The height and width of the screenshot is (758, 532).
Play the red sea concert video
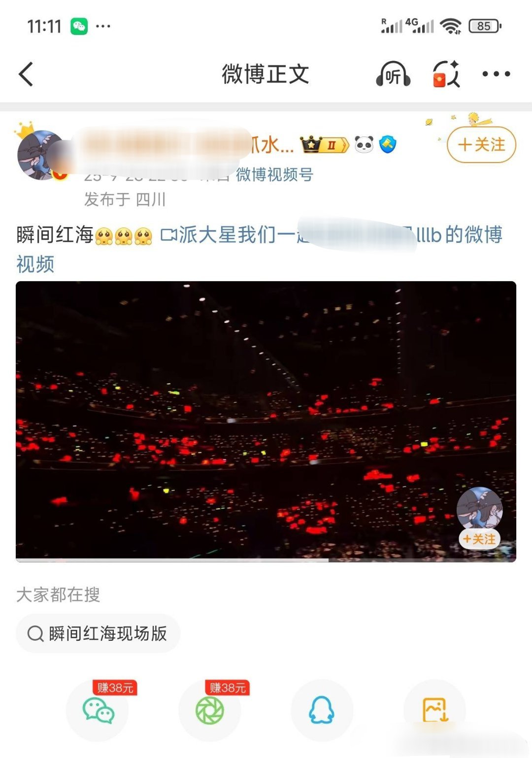click(x=266, y=421)
